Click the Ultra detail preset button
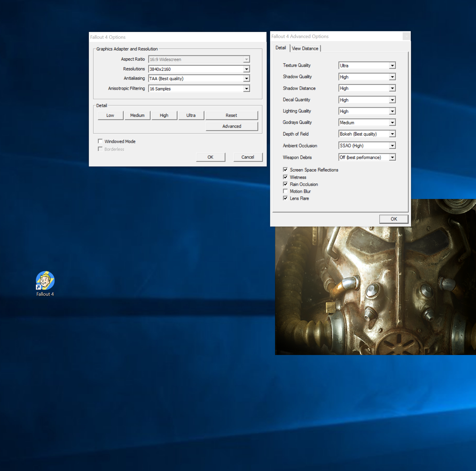Screen dimensions: 476x471 click(x=191, y=115)
